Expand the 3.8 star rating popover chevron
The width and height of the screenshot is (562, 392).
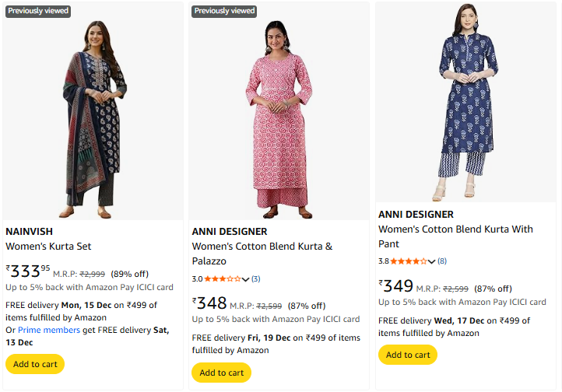tap(432, 261)
